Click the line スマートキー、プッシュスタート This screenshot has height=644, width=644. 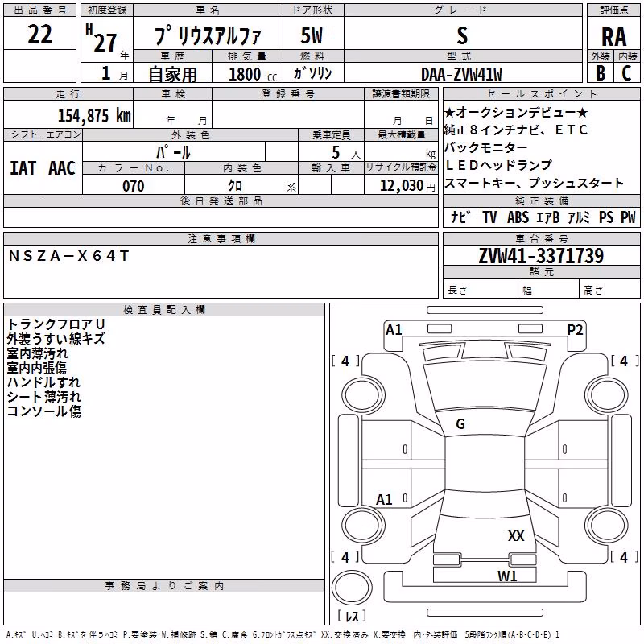click(x=534, y=183)
